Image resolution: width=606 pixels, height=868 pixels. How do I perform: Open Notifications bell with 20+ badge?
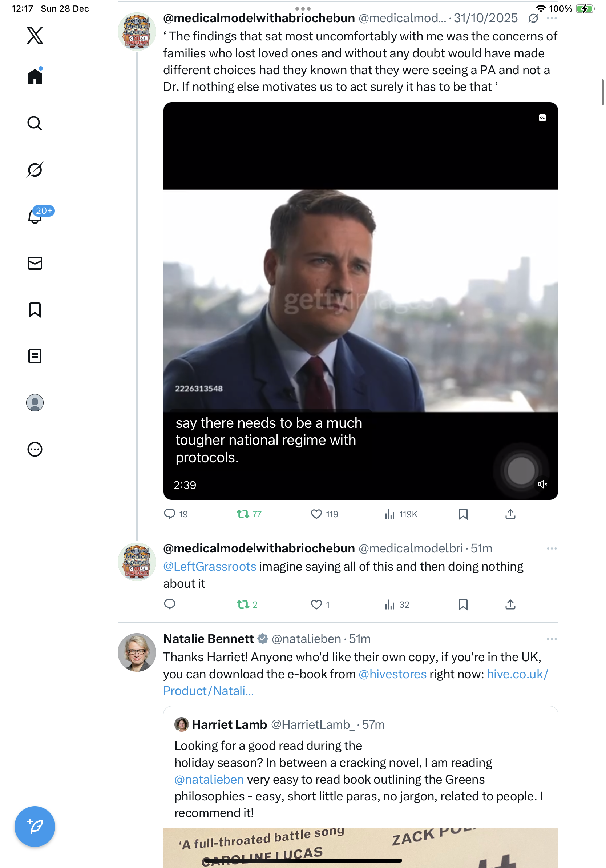pos(35,217)
